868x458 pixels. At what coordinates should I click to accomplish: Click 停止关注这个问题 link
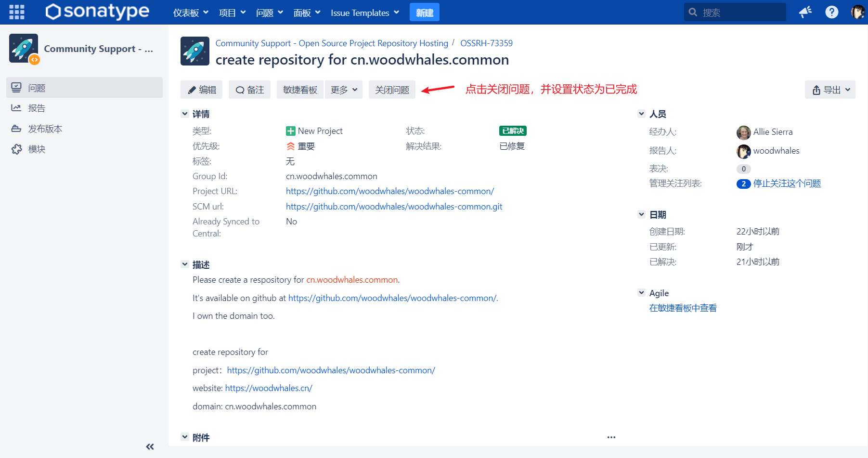point(787,183)
